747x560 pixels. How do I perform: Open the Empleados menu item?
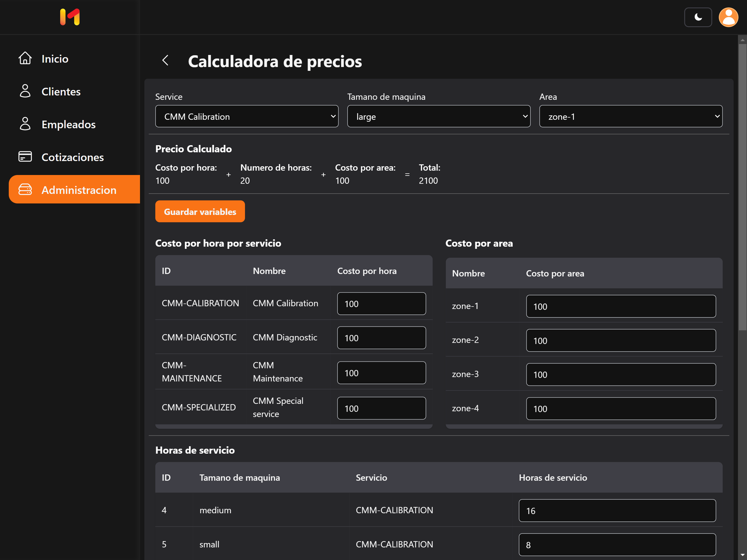click(74, 124)
